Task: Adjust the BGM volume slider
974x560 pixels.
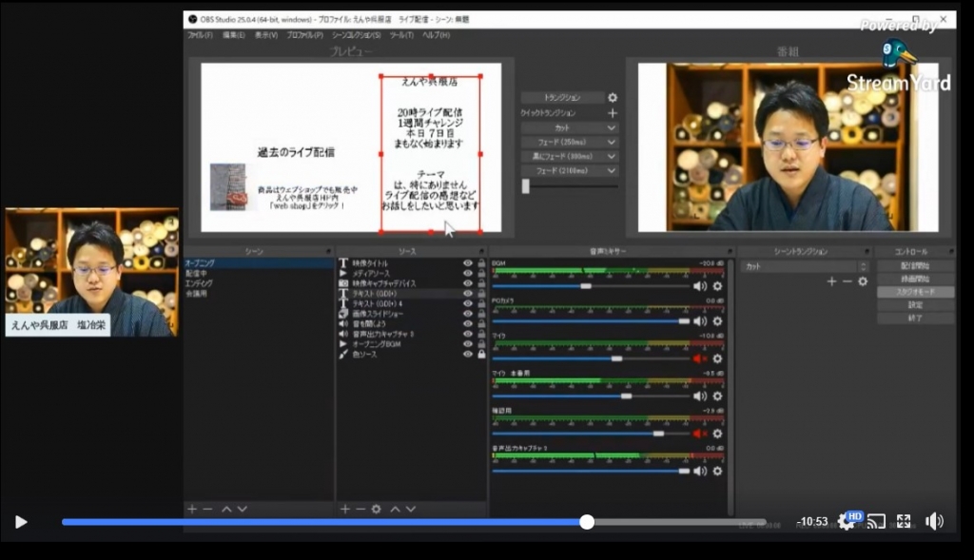Action: 586,286
